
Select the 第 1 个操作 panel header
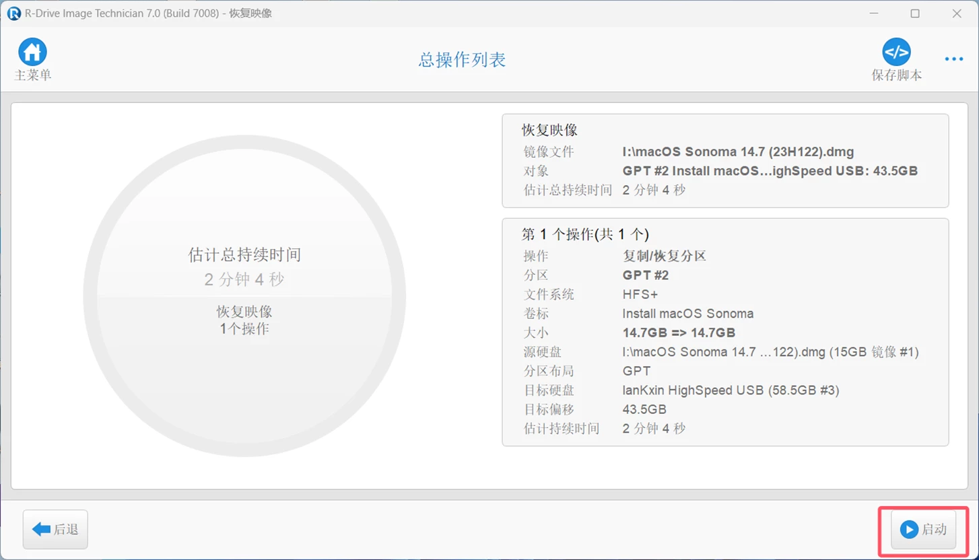(585, 234)
